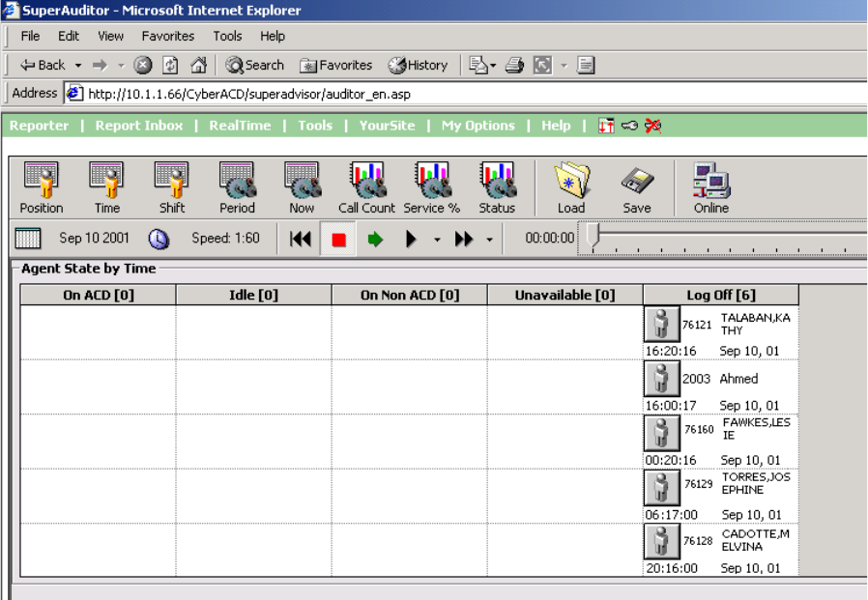Select agent 76160 FAWKES,LESIE icon
The height and width of the screenshot is (600, 868).
661,433
